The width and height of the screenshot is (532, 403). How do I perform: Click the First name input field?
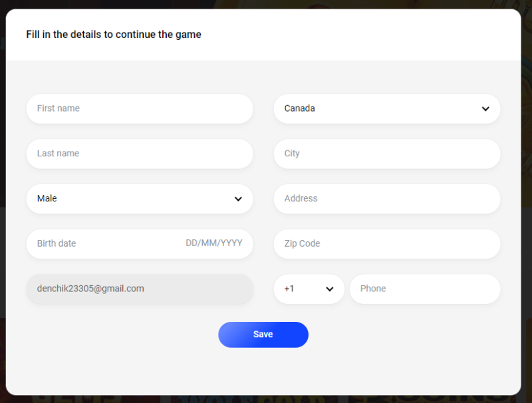(140, 108)
